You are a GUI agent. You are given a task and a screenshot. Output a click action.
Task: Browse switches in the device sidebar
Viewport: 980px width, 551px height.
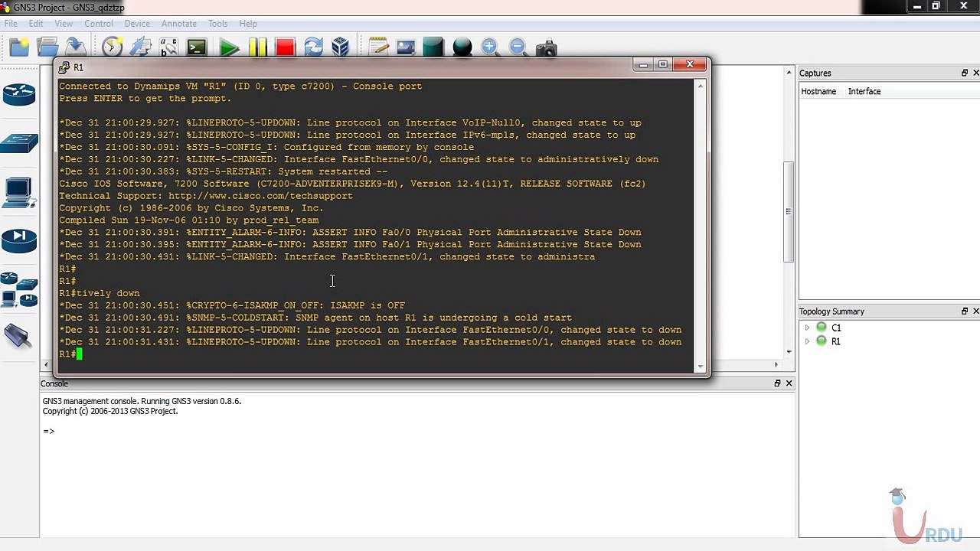coord(19,143)
